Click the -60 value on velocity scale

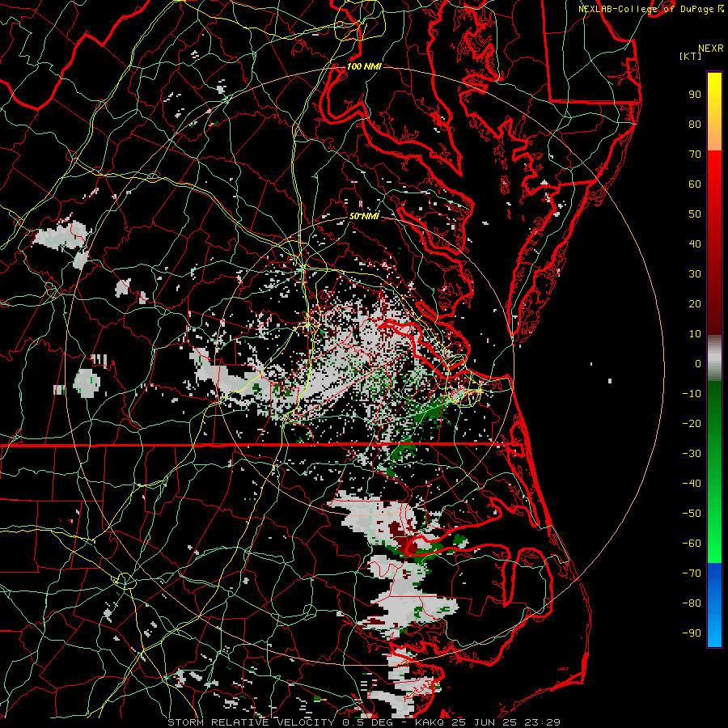click(x=692, y=544)
